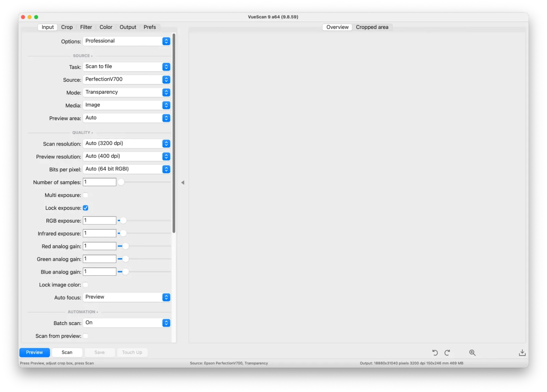Click the zoom in magnifier icon
547x392 pixels.
point(472,352)
